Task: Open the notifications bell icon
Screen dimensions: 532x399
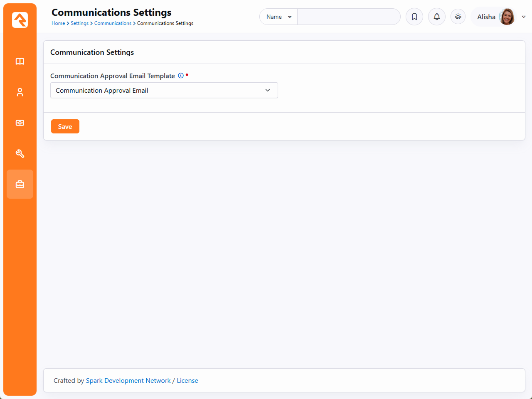Action: click(x=437, y=17)
